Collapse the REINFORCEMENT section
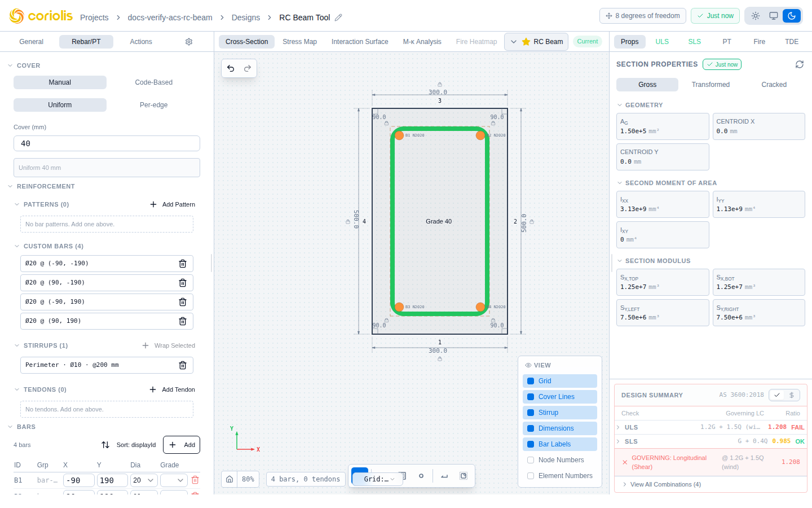Screen dimensions: 812x508 10,186
